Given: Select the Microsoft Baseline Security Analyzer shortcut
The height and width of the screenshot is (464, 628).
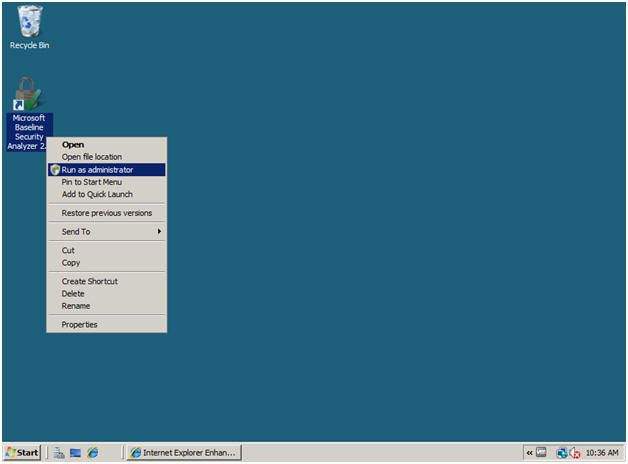Looking at the screenshot, I should point(28,113).
